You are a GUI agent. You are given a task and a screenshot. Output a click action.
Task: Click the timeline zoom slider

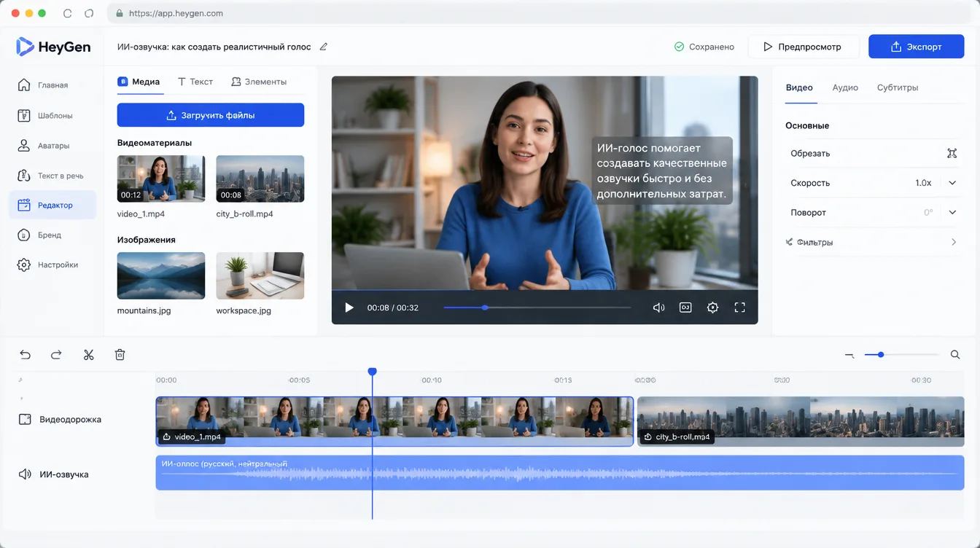click(x=902, y=355)
